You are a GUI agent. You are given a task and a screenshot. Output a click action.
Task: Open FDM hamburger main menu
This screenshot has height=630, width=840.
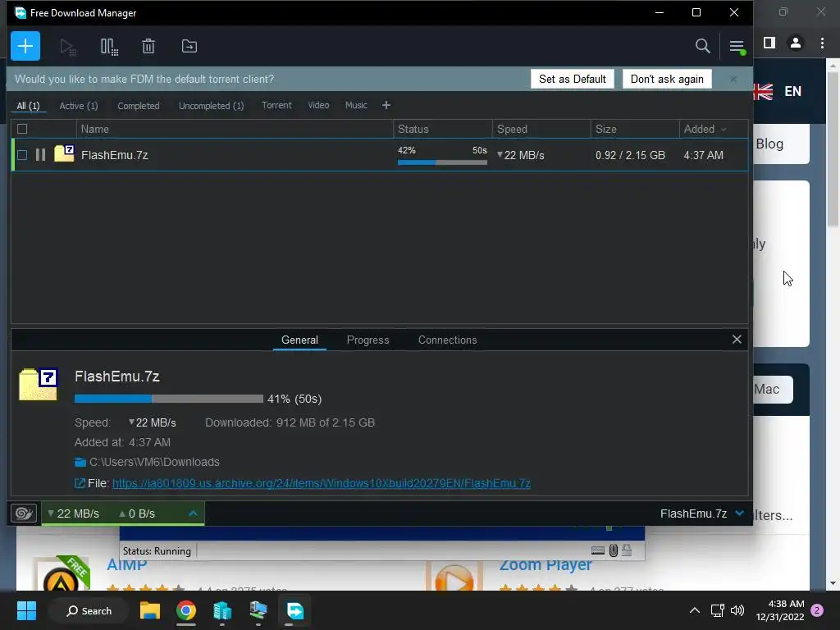pos(737,46)
